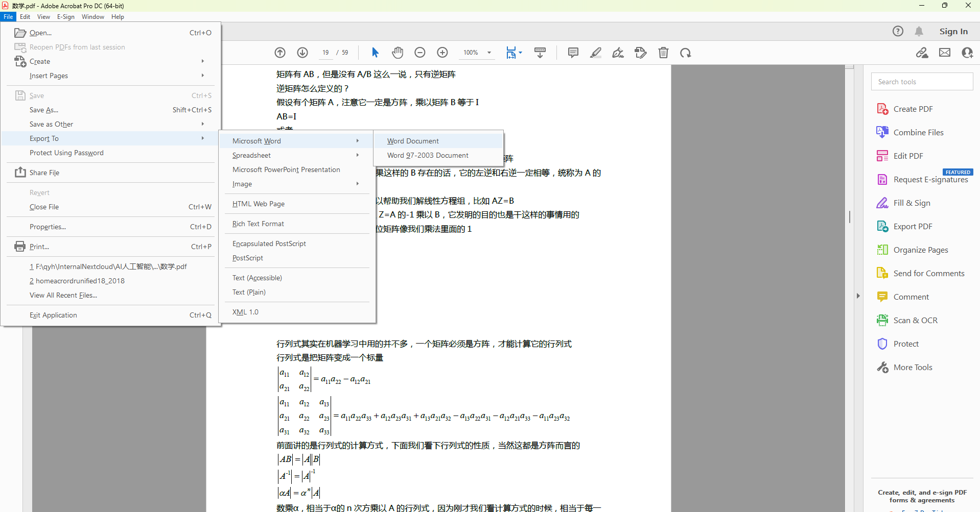Select Protect Using Password
Screen dimensions: 980x512
111,153
